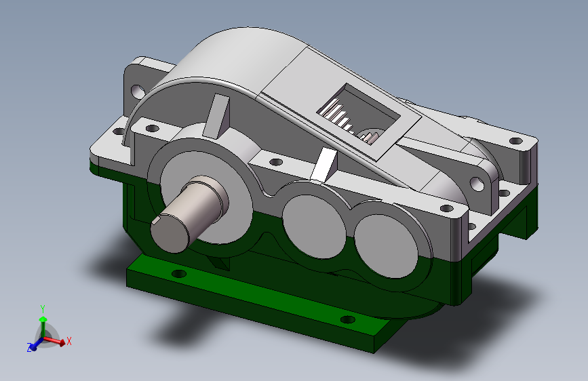Select the stiffening rib above the shaft bearing

[x=216, y=116]
